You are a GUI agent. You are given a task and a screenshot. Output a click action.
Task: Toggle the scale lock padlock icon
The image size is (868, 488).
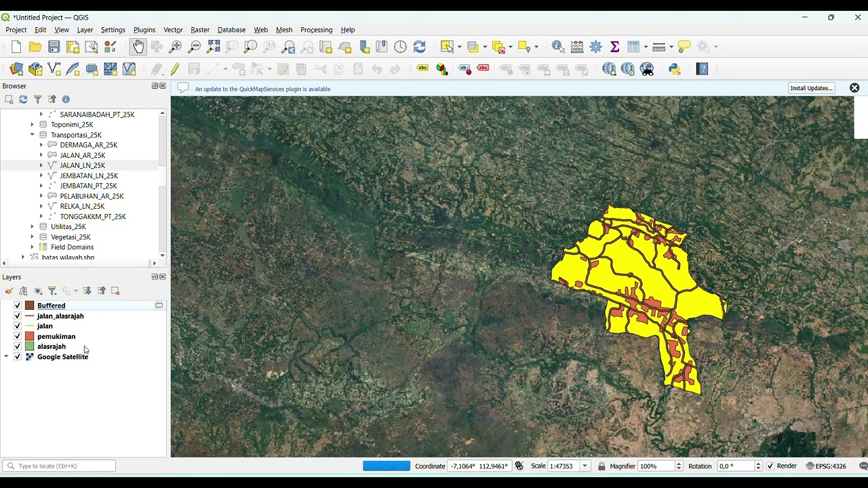(x=601, y=466)
